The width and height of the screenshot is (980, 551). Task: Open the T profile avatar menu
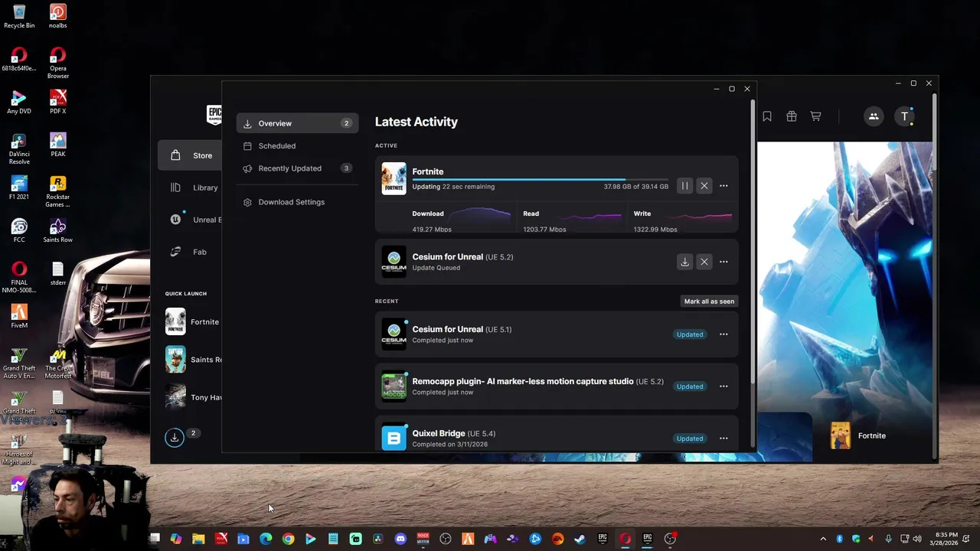coord(905,116)
